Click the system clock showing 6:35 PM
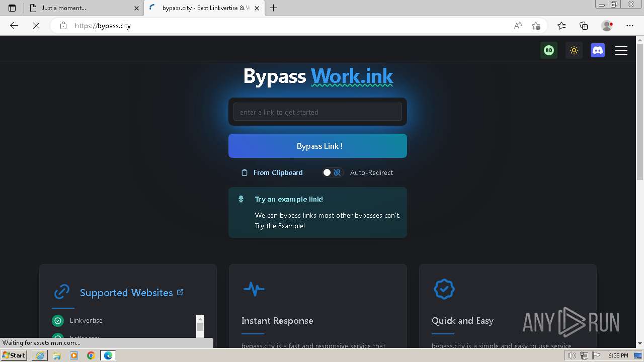The image size is (644, 362). coord(618,355)
